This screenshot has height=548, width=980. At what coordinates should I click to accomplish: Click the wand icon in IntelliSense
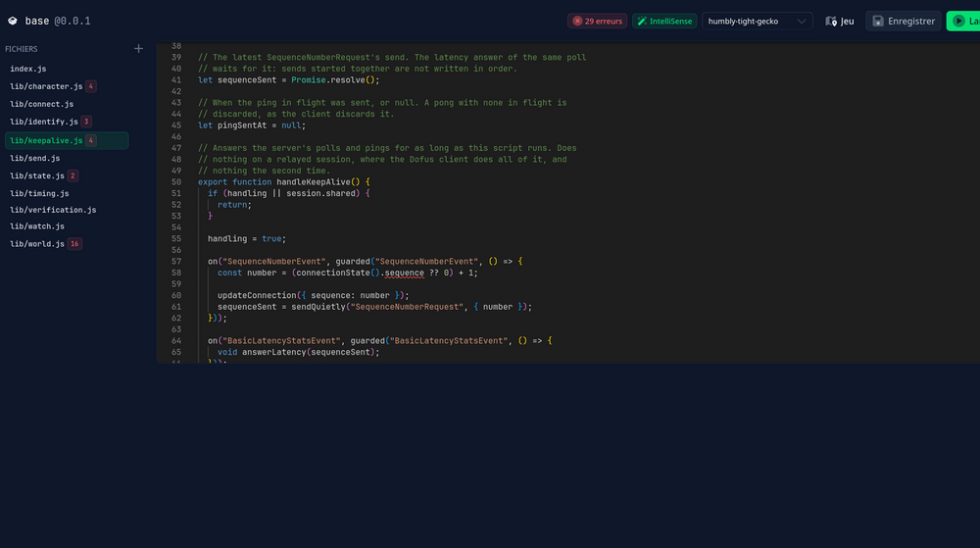click(x=642, y=21)
